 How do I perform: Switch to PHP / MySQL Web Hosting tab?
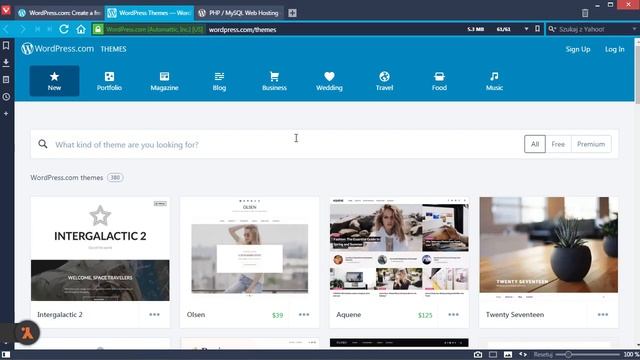click(239, 13)
